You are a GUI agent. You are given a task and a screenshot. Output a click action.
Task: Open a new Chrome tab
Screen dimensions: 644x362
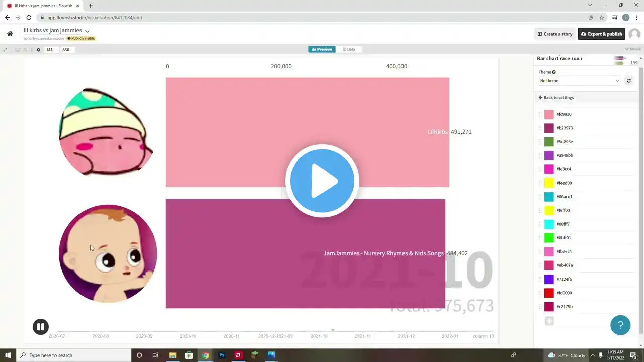tap(91, 6)
